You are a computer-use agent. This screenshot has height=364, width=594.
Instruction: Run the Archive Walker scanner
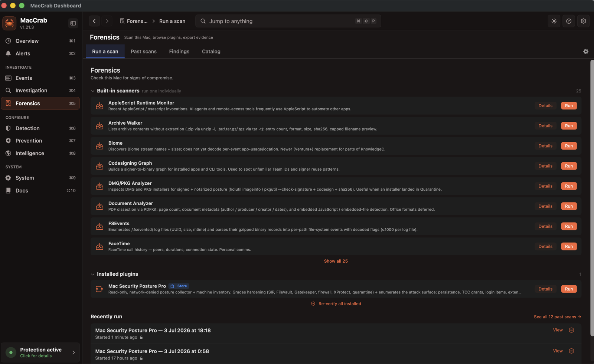[x=569, y=126]
